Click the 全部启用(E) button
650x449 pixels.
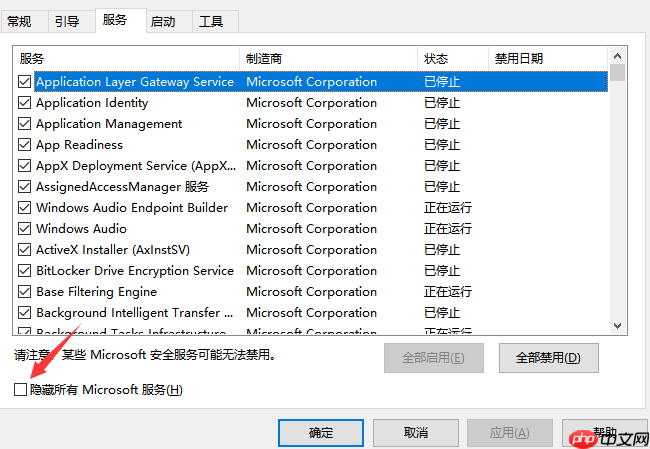pos(434,358)
